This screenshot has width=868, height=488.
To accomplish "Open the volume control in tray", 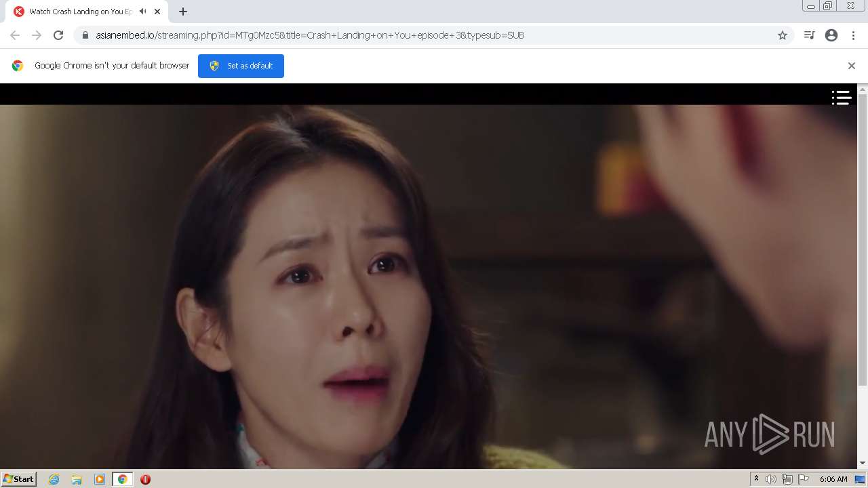I will click(770, 479).
